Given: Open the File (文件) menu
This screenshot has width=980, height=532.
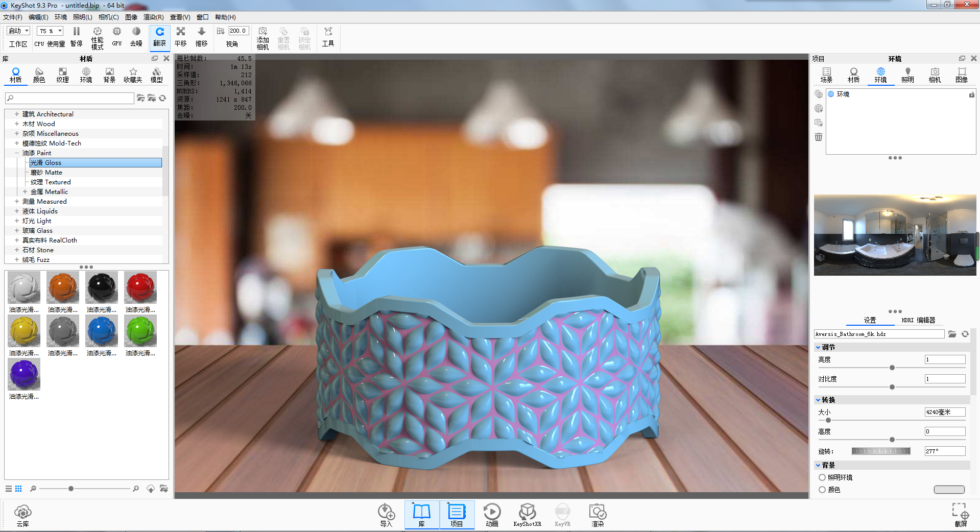Looking at the screenshot, I should coord(13,17).
